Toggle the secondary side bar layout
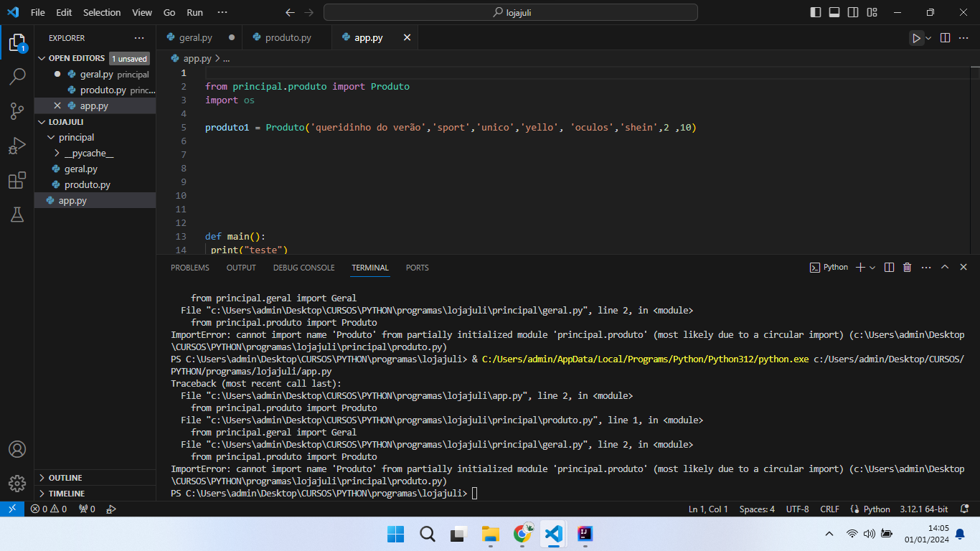Screen dimensions: 980x551 point(853,12)
